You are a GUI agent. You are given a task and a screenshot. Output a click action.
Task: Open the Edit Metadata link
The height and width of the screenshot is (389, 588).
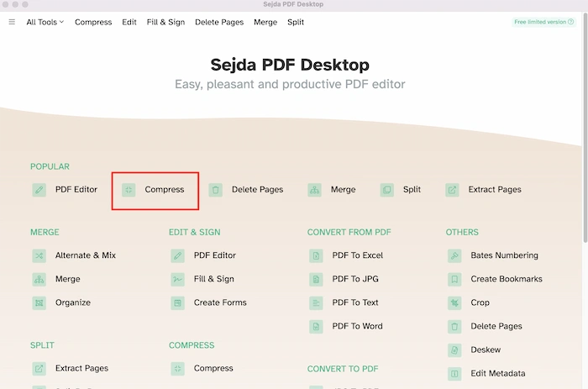point(498,374)
